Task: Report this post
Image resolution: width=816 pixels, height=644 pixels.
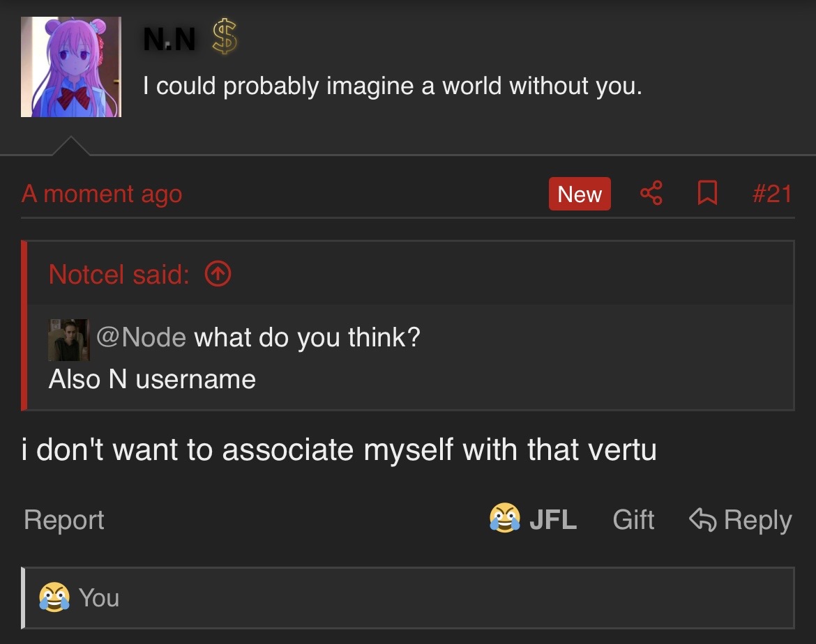Action: (64, 520)
